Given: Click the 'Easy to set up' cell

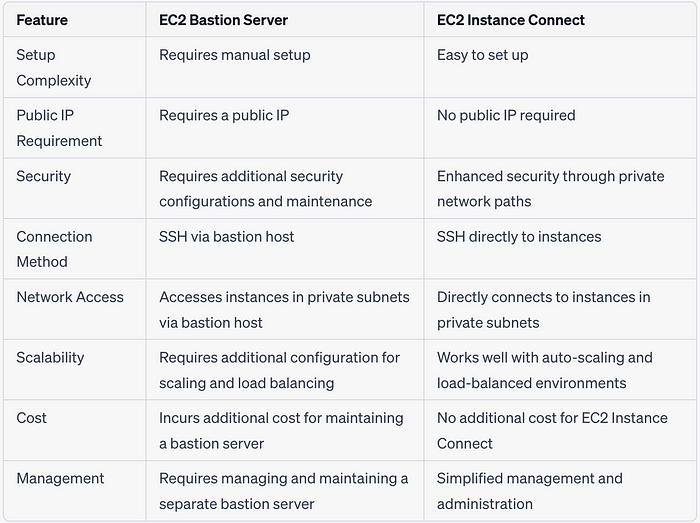Looking at the screenshot, I should coord(483,55).
